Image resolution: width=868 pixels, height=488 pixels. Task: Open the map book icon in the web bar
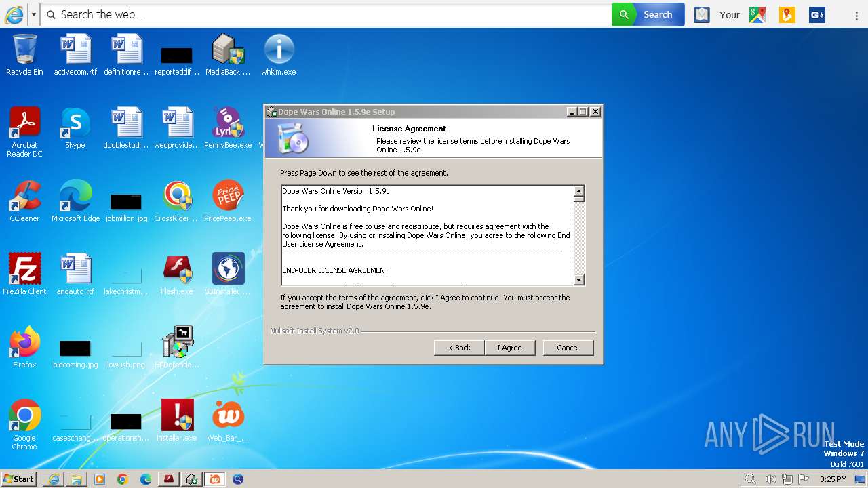[x=702, y=14]
